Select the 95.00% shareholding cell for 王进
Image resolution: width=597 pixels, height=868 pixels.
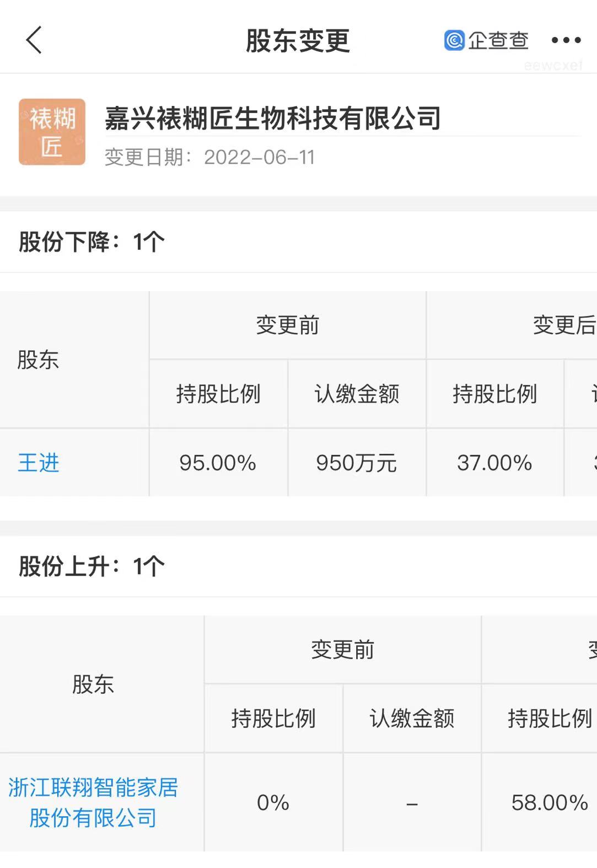click(218, 463)
